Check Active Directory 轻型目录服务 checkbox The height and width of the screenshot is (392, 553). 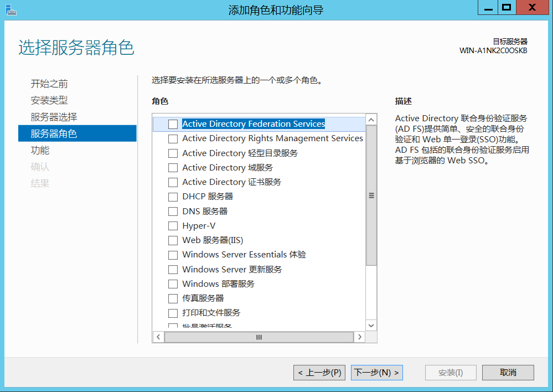(x=173, y=153)
